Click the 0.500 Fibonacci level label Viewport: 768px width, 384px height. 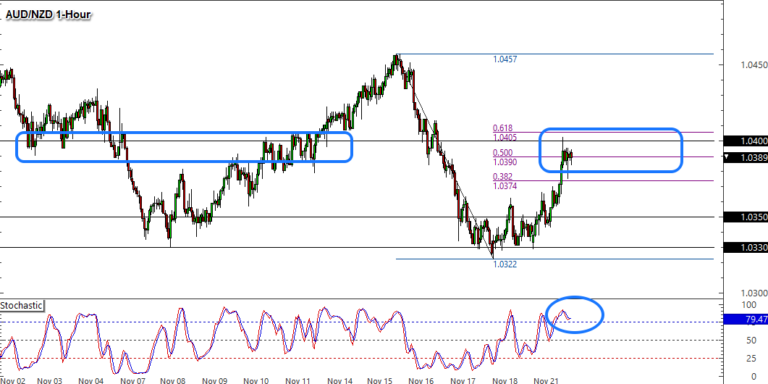[x=503, y=153]
